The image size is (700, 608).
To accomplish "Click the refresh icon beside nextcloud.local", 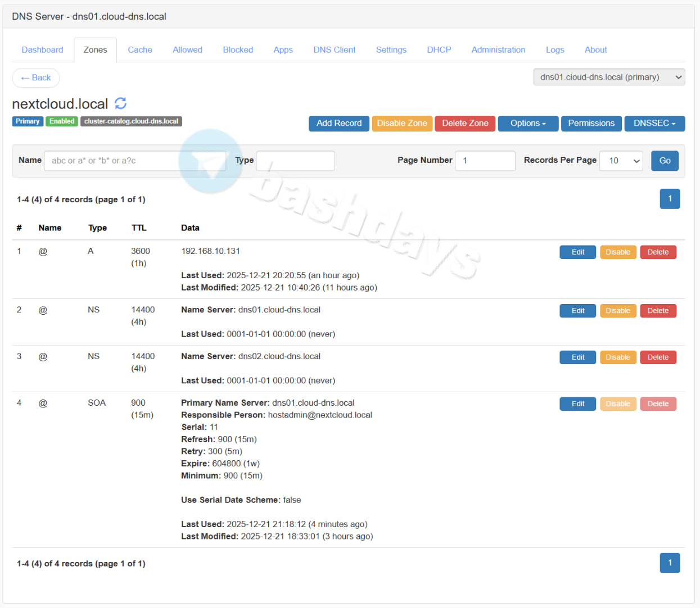I will click(120, 103).
